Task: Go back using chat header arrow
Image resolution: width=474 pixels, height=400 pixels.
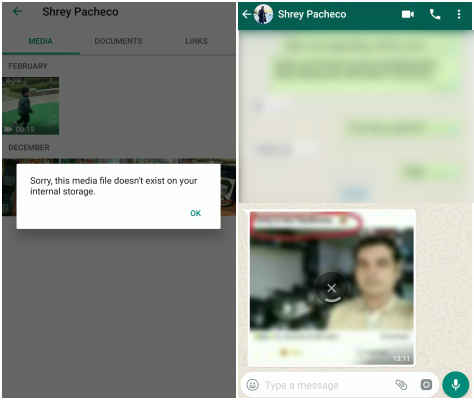Action: 246,14
